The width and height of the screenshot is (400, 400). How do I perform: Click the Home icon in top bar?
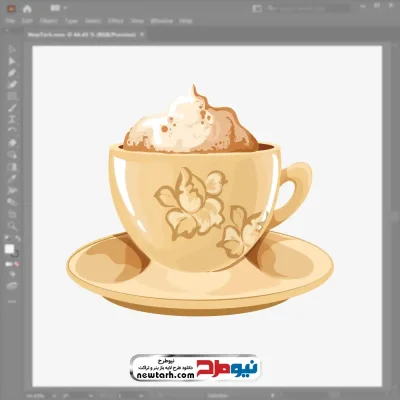pyautogui.click(x=27, y=9)
